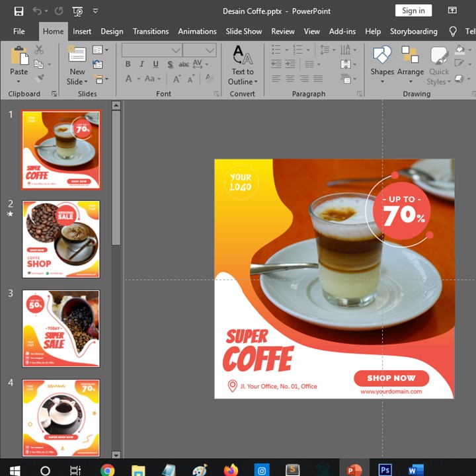Toggle Italic formatting
This screenshot has width=476, height=476.
142,64
